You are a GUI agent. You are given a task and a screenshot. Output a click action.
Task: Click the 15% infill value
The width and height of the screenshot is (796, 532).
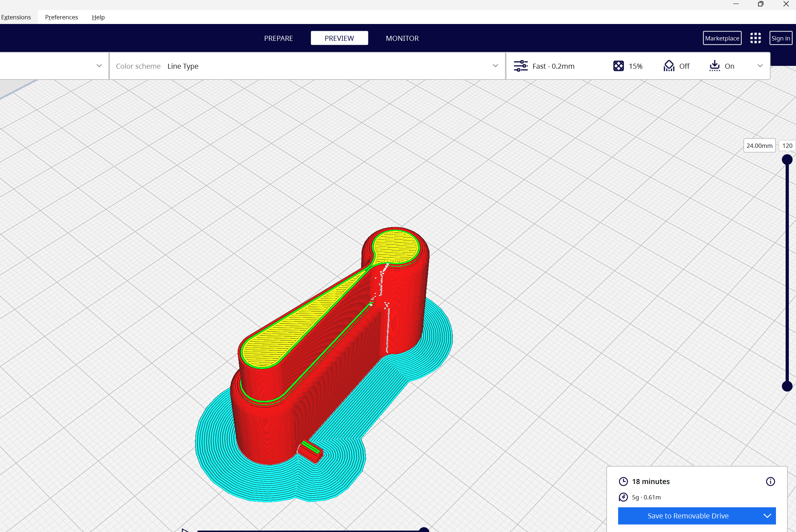pos(636,66)
